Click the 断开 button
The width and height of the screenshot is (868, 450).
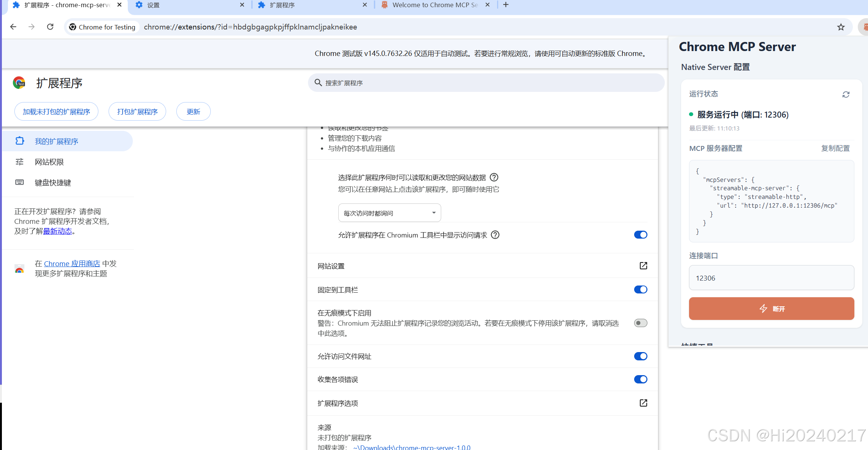coord(771,309)
